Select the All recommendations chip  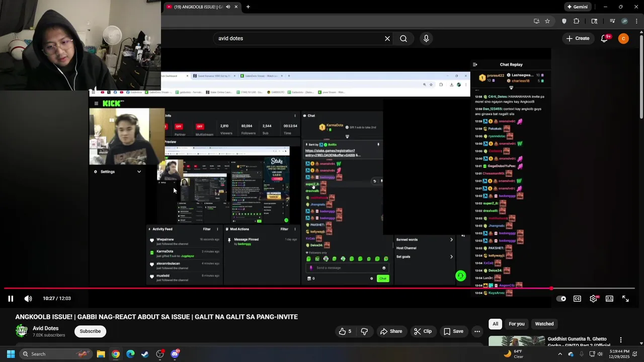point(495,324)
